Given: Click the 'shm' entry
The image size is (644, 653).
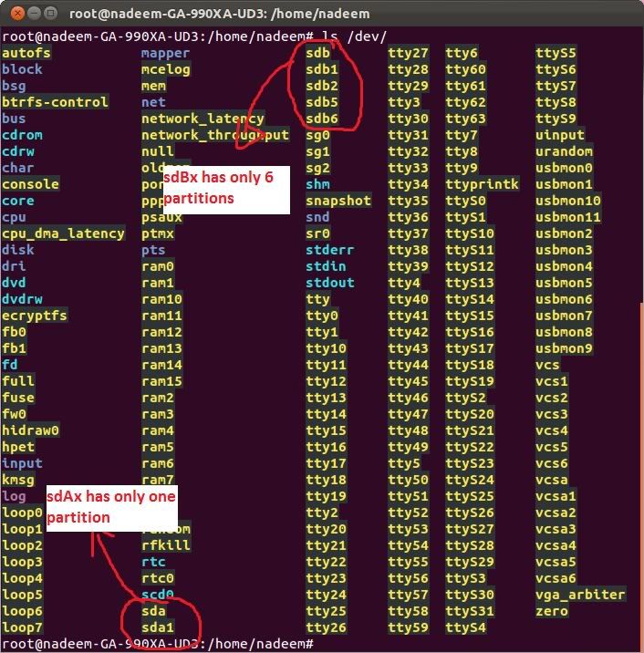Looking at the screenshot, I should [317, 184].
